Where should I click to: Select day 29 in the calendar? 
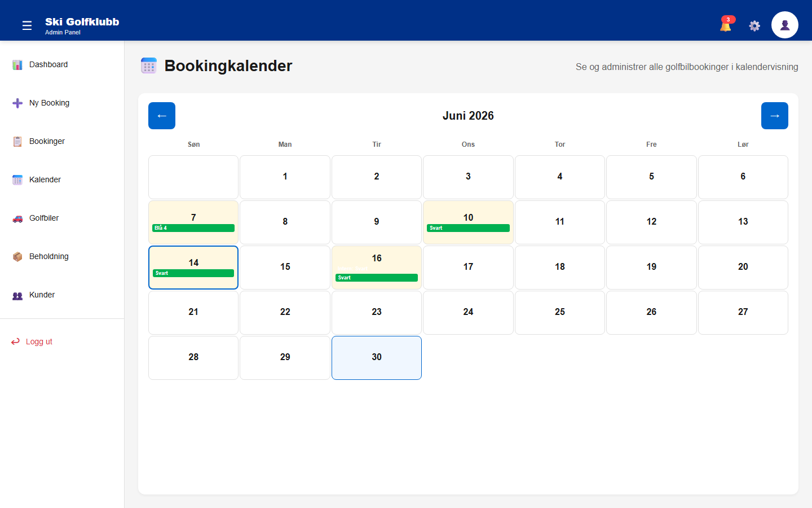pos(285,358)
